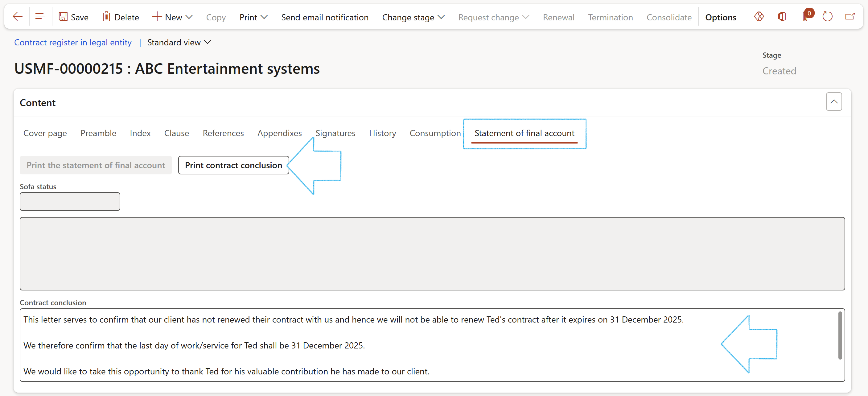
Task: Click the Sofa status field
Action: click(x=70, y=202)
